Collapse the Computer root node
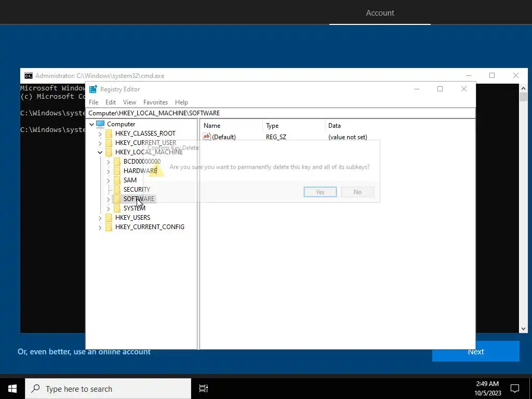Screen dimensions: 532x399 (91, 124)
